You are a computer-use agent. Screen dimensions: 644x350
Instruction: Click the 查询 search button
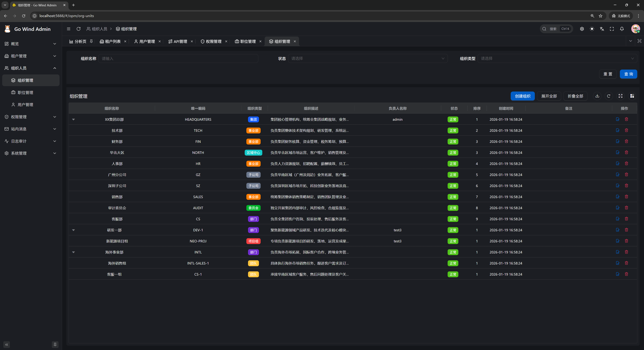tap(628, 74)
